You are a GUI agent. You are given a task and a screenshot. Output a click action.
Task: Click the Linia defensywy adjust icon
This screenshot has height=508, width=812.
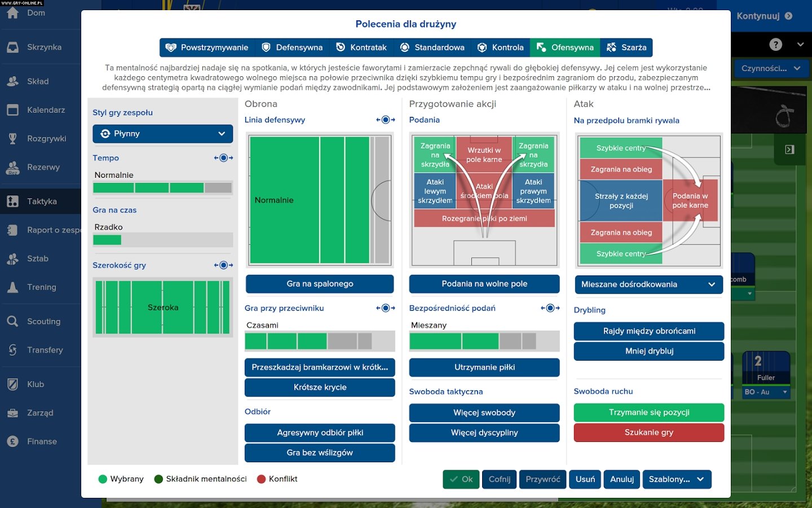click(385, 120)
